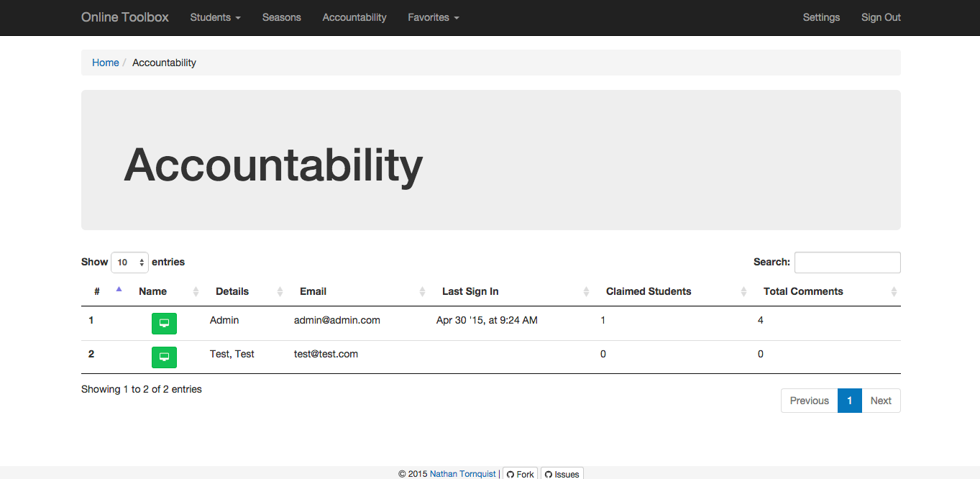Click the green monitor icon for Admin

(x=164, y=324)
